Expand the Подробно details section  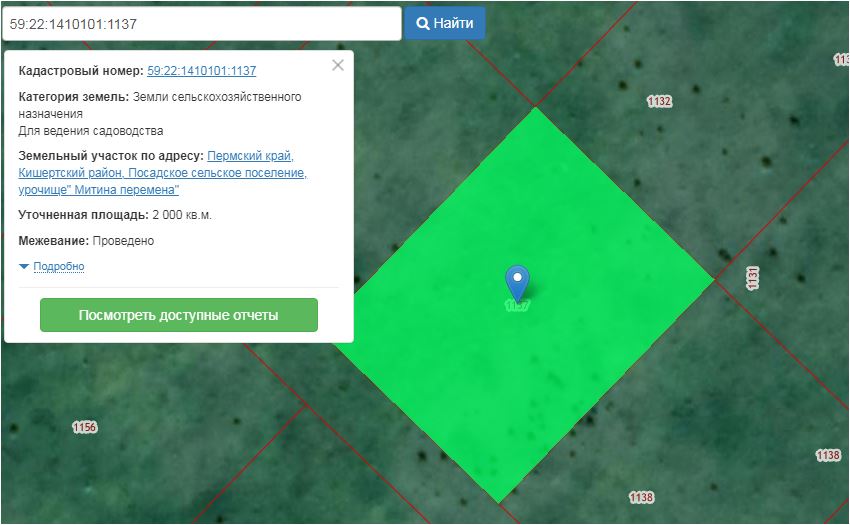coord(58,267)
